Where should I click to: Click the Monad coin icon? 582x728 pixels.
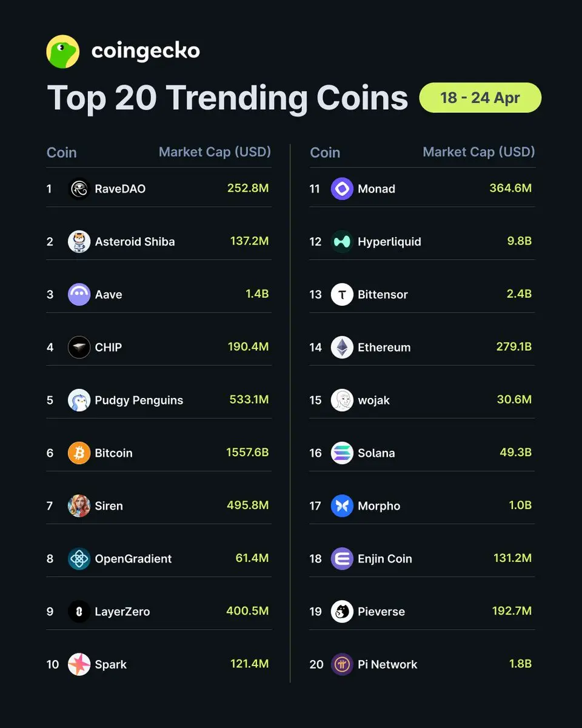point(342,189)
